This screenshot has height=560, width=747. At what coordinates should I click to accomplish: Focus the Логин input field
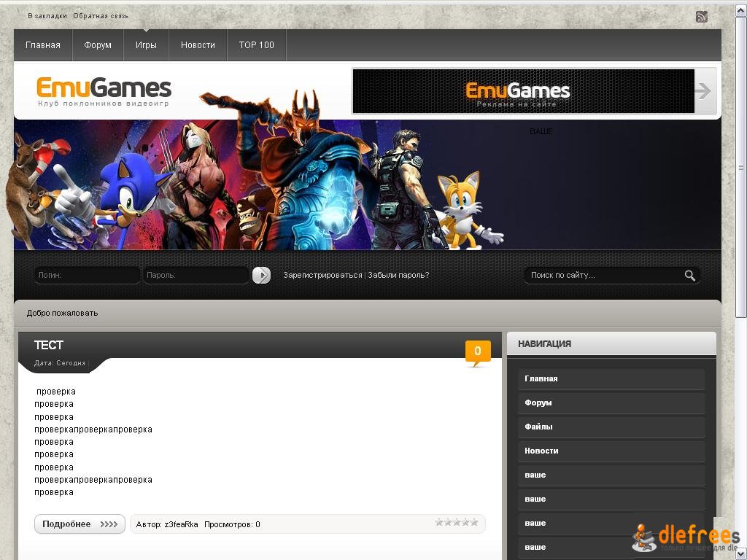pos(87,275)
